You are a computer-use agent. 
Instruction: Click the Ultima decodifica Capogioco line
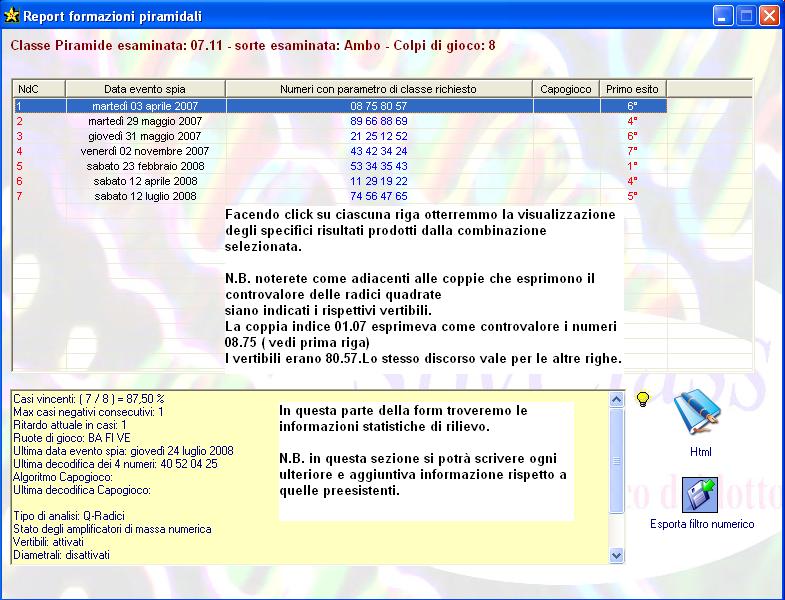tap(82, 490)
